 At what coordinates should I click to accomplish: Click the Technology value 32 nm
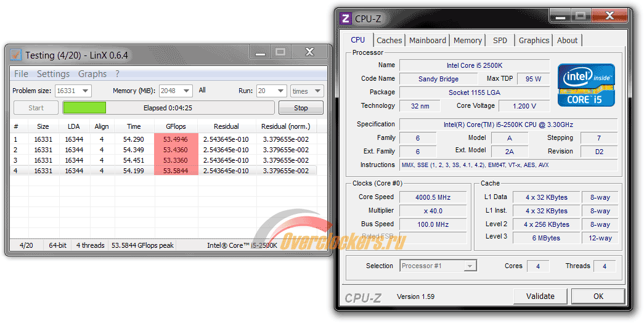point(420,106)
